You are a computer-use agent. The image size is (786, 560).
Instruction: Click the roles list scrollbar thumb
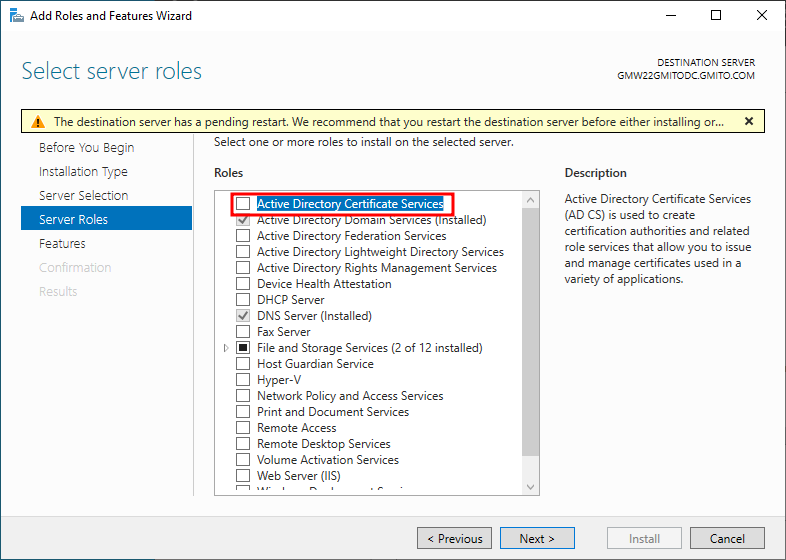[531, 332]
